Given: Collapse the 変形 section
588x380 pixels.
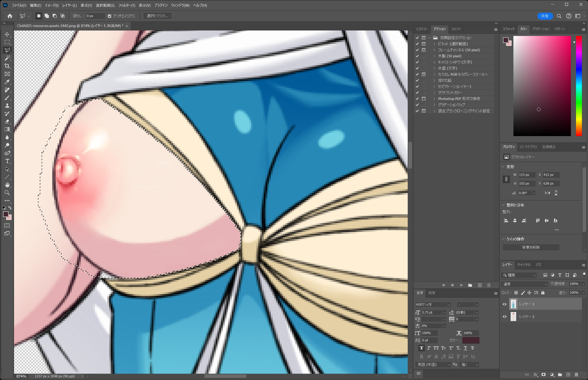Looking at the screenshot, I should (503, 167).
